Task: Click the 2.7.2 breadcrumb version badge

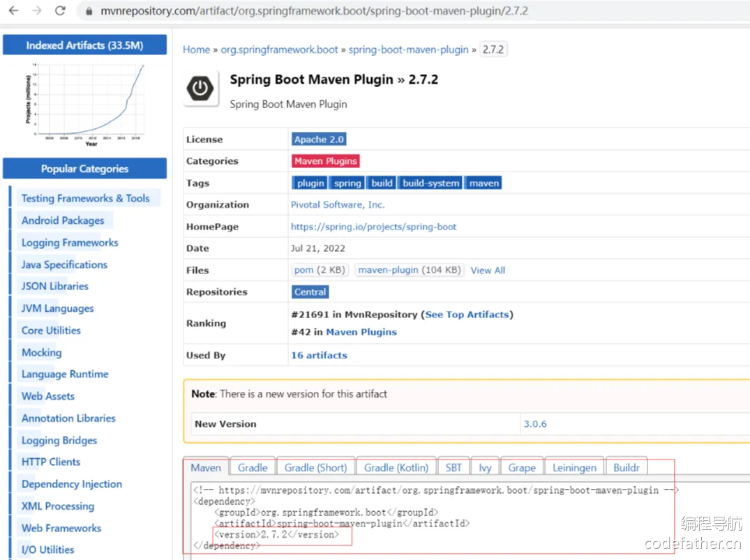Action: pyautogui.click(x=493, y=50)
